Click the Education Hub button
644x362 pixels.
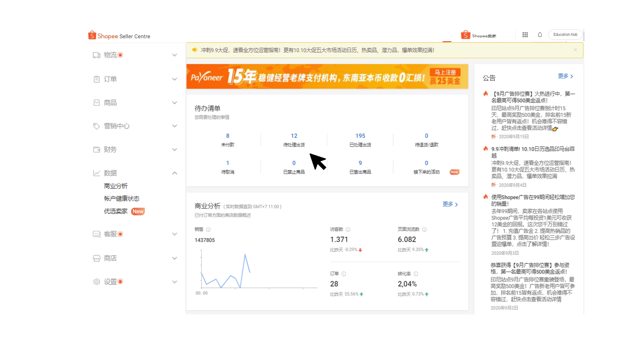pyautogui.click(x=565, y=35)
